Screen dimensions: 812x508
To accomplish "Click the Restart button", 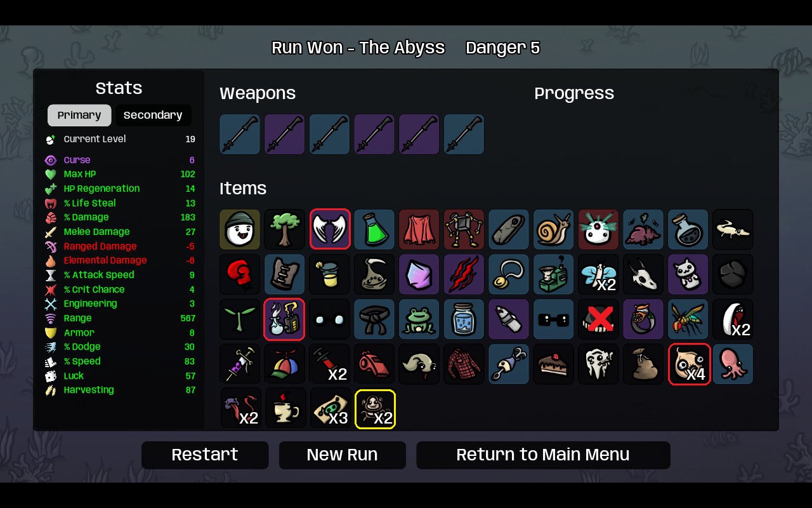I will coord(205,455).
